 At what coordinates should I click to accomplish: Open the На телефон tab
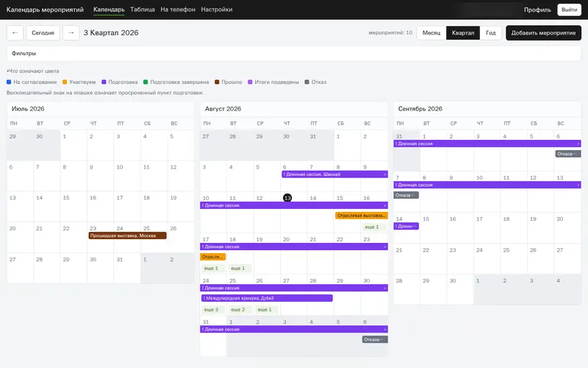point(178,10)
